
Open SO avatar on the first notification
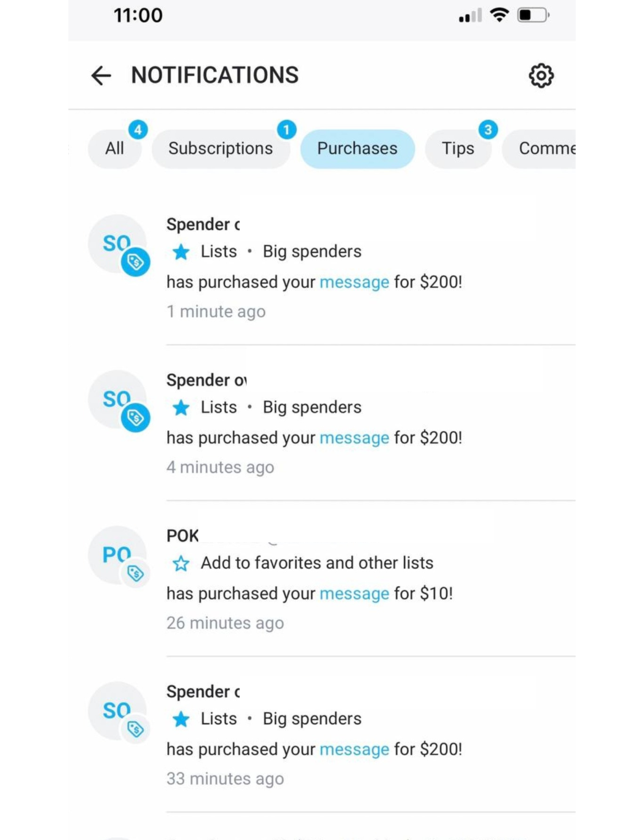[x=117, y=244]
